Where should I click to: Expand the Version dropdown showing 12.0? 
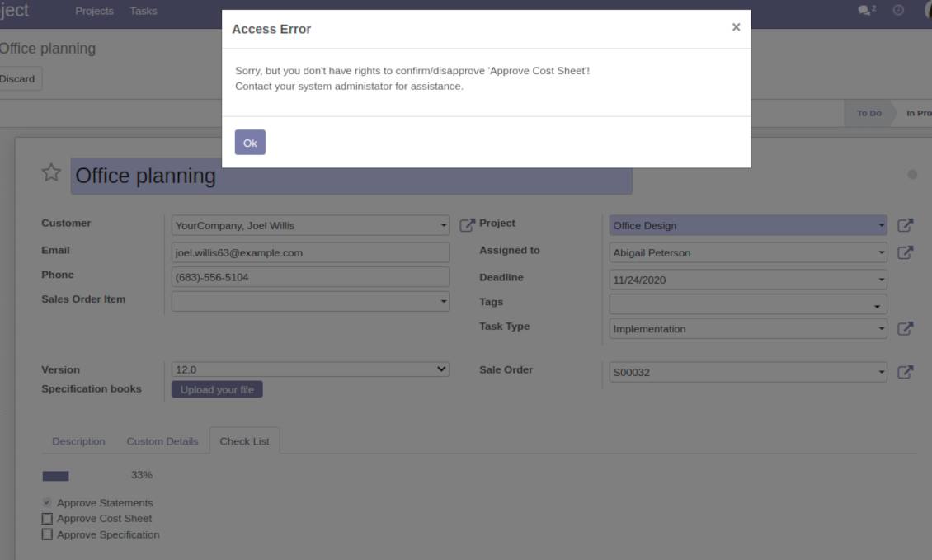click(x=310, y=369)
